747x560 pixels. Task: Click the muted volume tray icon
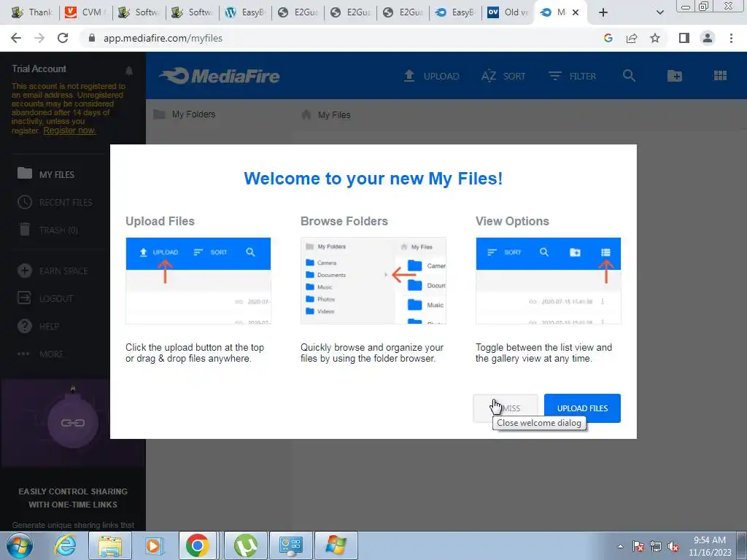point(673,547)
